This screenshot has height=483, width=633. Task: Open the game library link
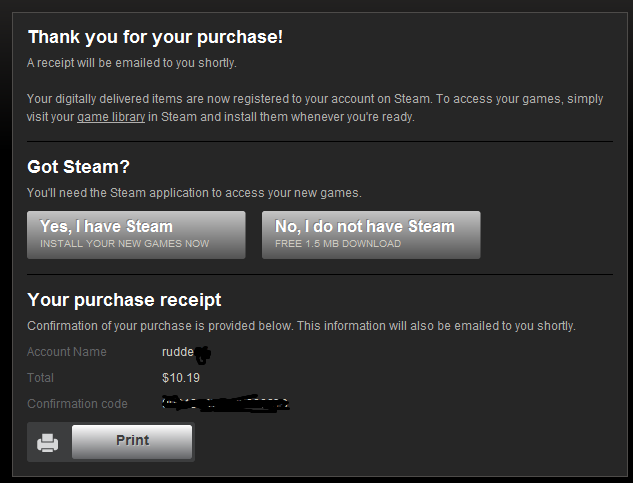point(111,117)
